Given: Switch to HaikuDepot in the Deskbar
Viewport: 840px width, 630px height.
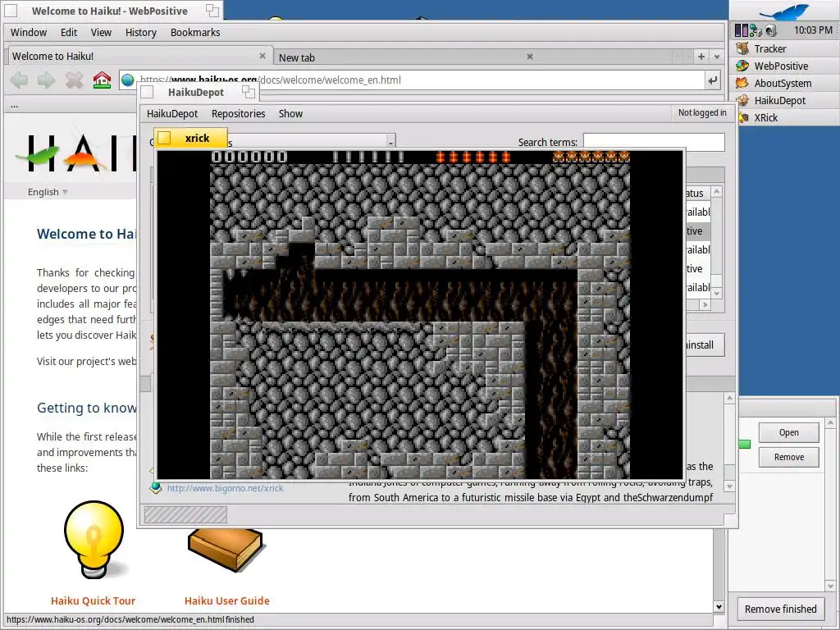Looking at the screenshot, I should pyautogui.click(x=784, y=100).
